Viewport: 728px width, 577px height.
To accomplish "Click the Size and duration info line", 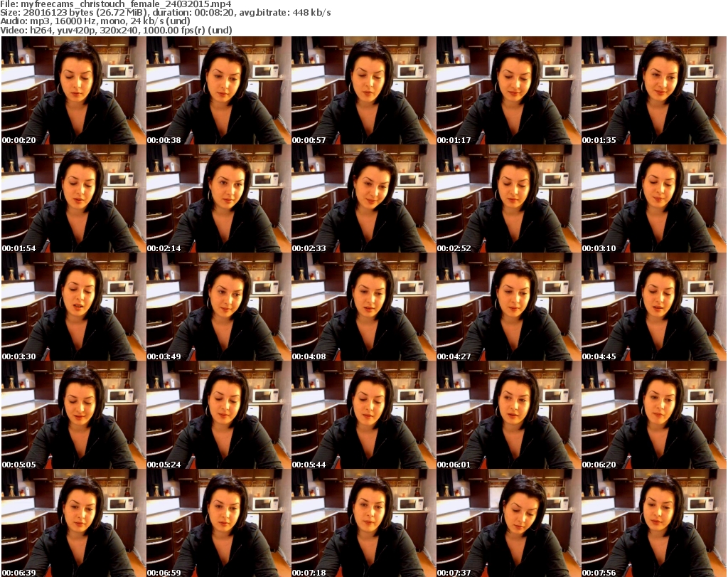I will coord(166,13).
